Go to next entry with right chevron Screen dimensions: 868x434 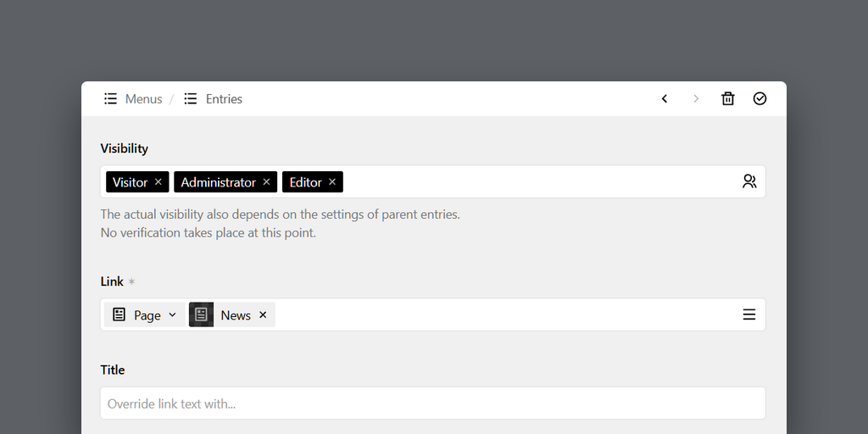click(x=696, y=98)
